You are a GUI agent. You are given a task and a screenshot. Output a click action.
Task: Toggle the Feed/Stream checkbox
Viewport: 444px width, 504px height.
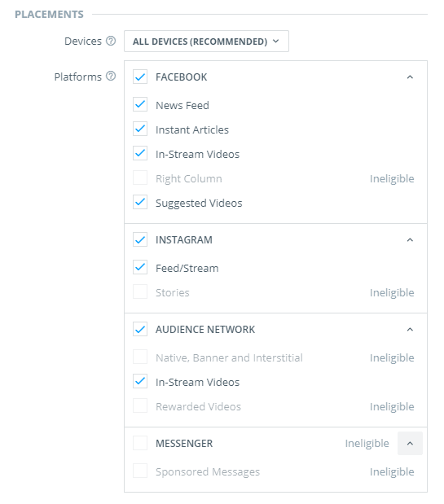click(140, 267)
